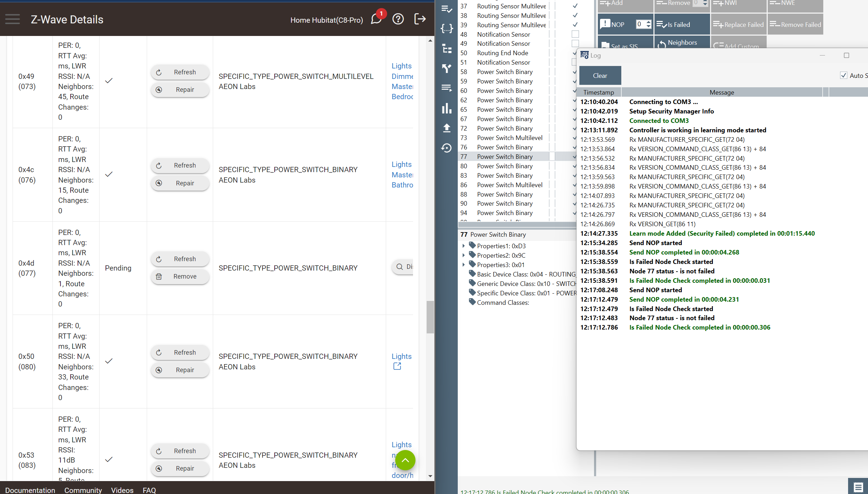Click the upload arrow sidebar icon
The image size is (868, 494).
click(447, 128)
